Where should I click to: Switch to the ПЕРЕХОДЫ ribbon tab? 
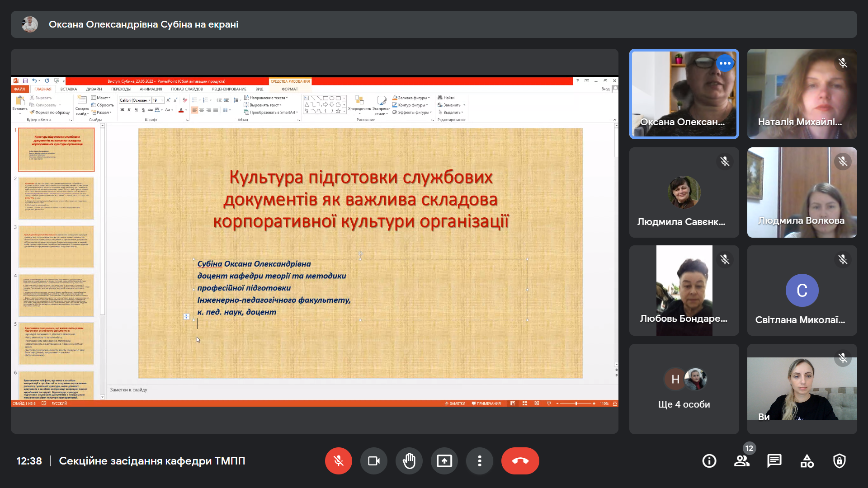(x=121, y=89)
